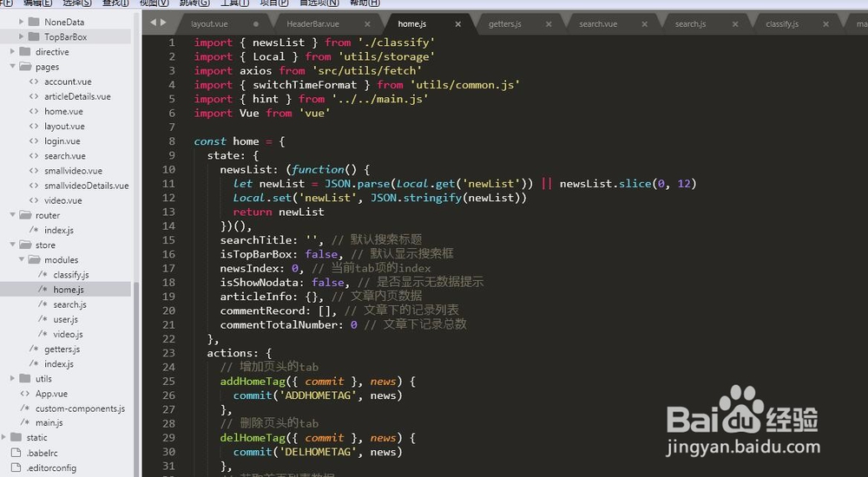Expand the directive folder arrow
The height and width of the screenshot is (477, 868).
12,51
